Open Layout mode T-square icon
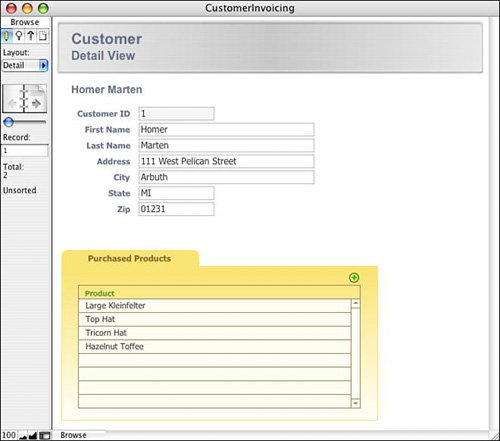Image resolution: width=500 pixels, height=441 pixels. click(31, 36)
